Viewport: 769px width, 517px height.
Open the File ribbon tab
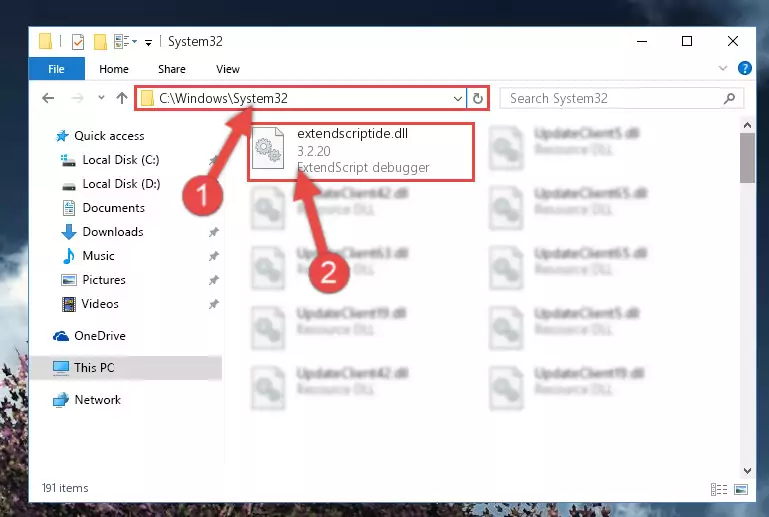[x=56, y=69]
